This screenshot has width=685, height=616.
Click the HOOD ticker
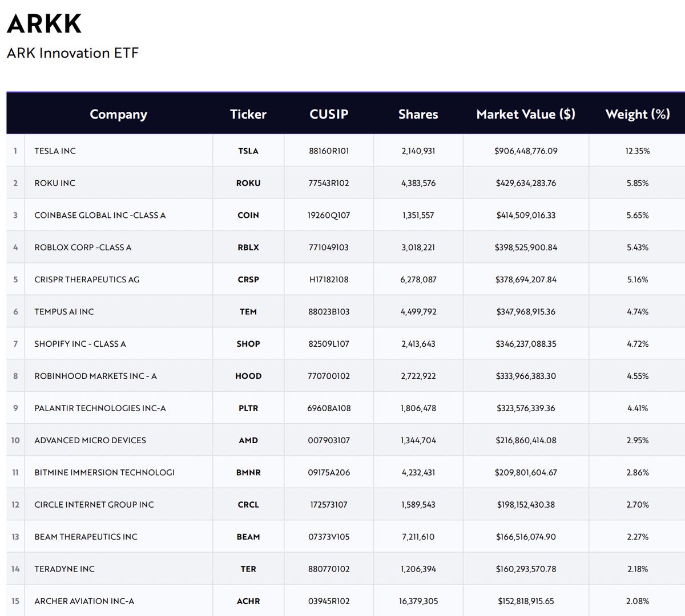pyautogui.click(x=248, y=376)
